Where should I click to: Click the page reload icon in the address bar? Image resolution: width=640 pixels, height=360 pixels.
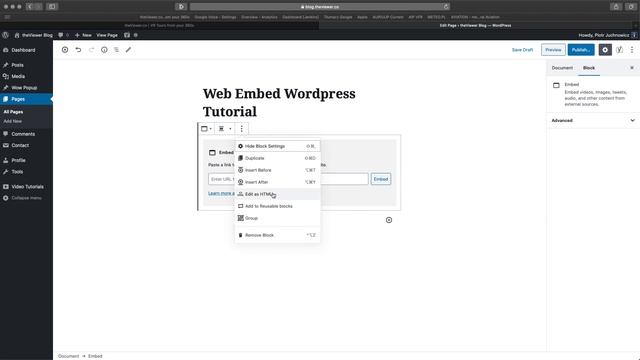pos(446,7)
